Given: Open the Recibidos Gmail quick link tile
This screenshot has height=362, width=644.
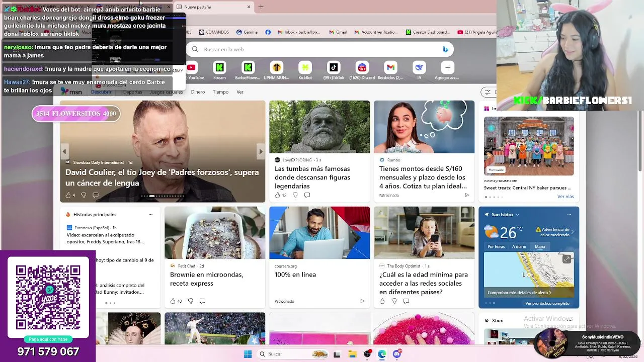Looking at the screenshot, I should 390,71.
